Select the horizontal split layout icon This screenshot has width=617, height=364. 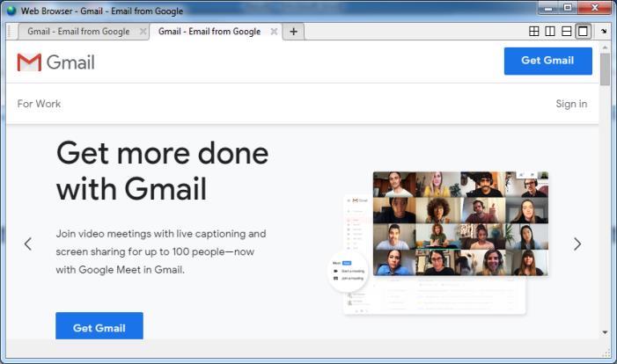pyautogui.click(x=566, y=31)
